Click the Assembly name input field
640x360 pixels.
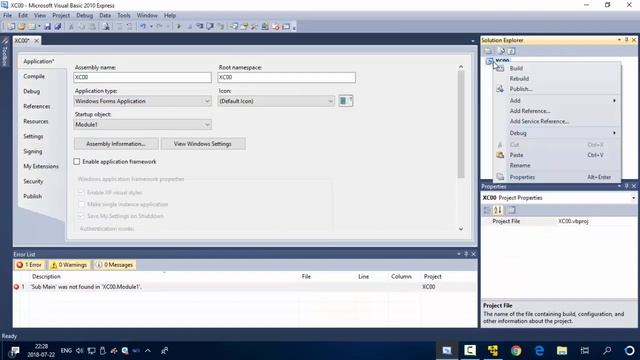(x=142, y=77)
